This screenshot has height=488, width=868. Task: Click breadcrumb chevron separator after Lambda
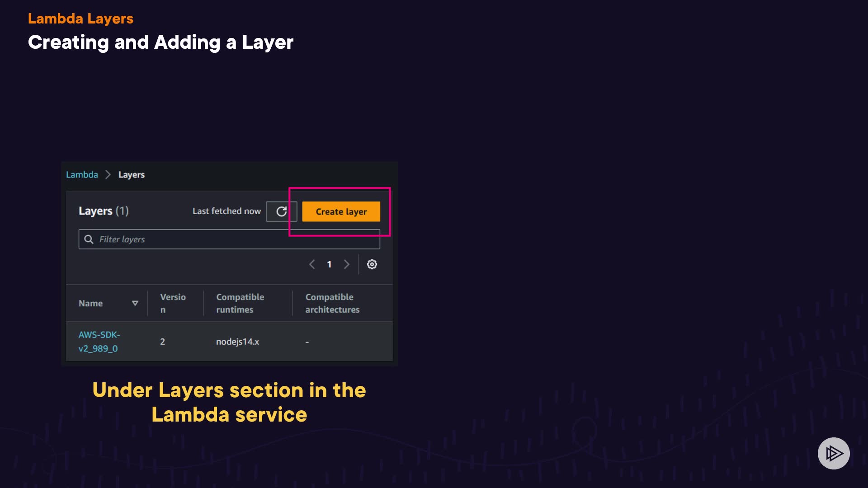tap(108, 174)
